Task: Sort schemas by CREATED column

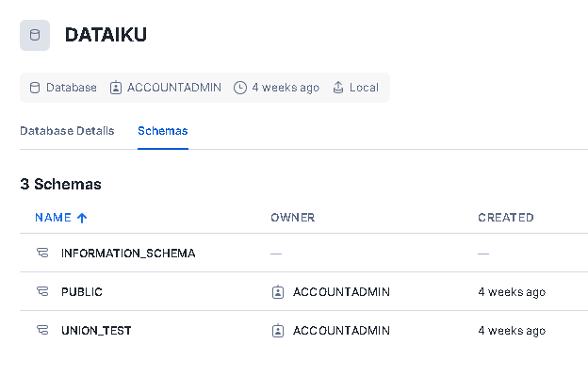Action: tap(505, 218)
